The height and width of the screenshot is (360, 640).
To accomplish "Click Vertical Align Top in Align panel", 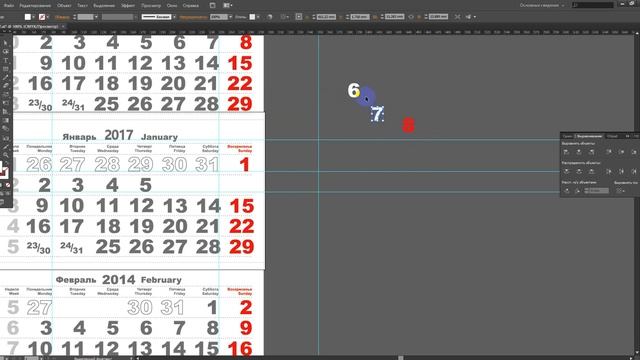I will click(609, 152).
